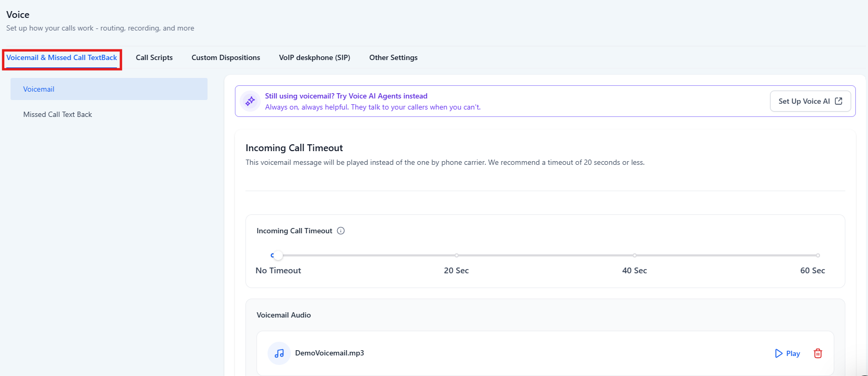Delete the DemoVoicemail.mp3 audio file
Image resolution: width=868 pixels, height=376 pixels.
point(818,353)
